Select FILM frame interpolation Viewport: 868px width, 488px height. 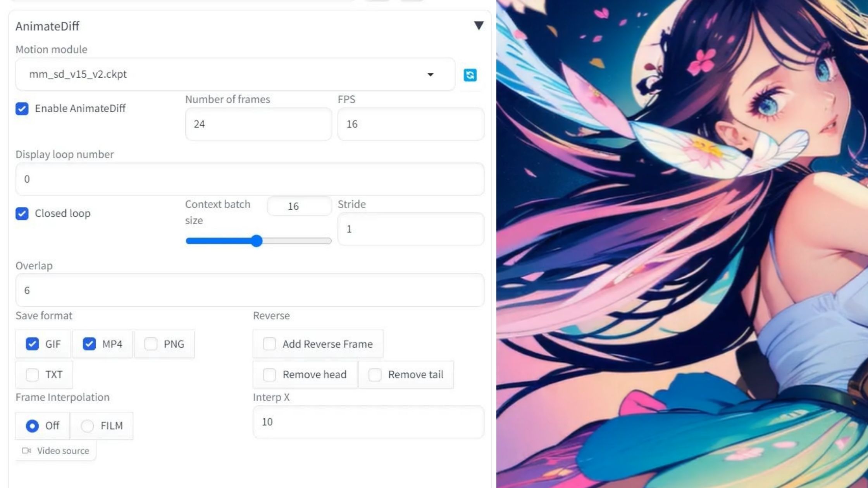click(x=87, y=426)
